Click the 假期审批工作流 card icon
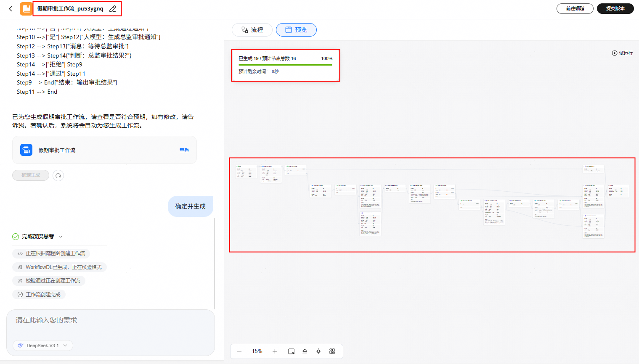Screen dimensions: 639x364 [26, 150]
